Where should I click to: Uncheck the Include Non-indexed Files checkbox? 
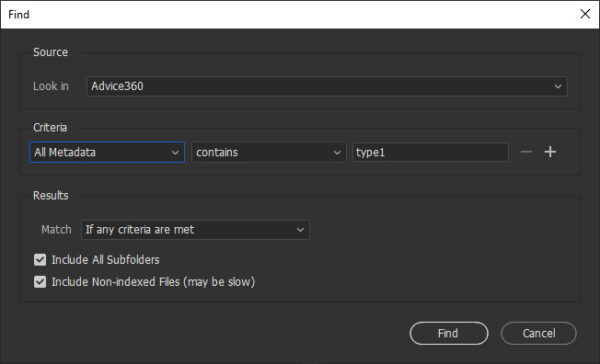(x=40, y=282)
